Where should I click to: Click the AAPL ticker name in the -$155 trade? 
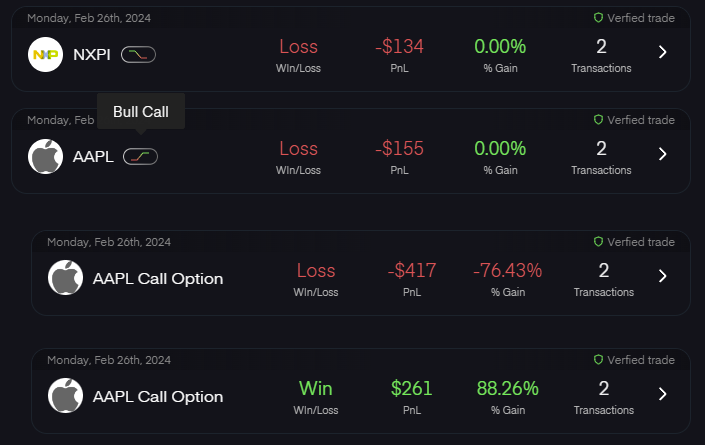click(93, 156)
